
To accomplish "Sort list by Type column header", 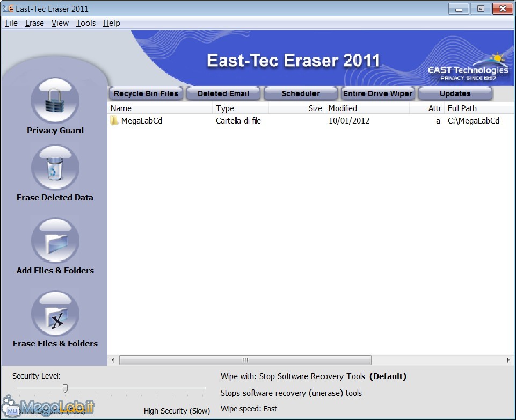I will (x=241, y=108).
